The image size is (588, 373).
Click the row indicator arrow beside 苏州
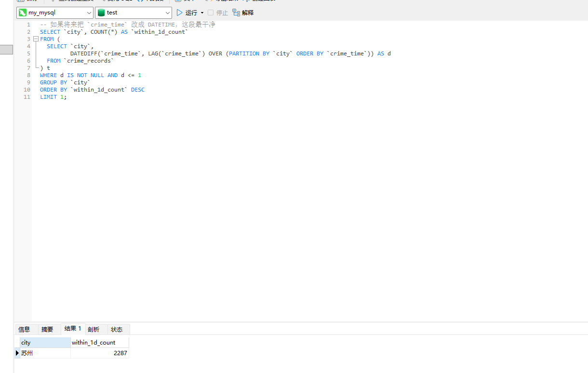17,353
